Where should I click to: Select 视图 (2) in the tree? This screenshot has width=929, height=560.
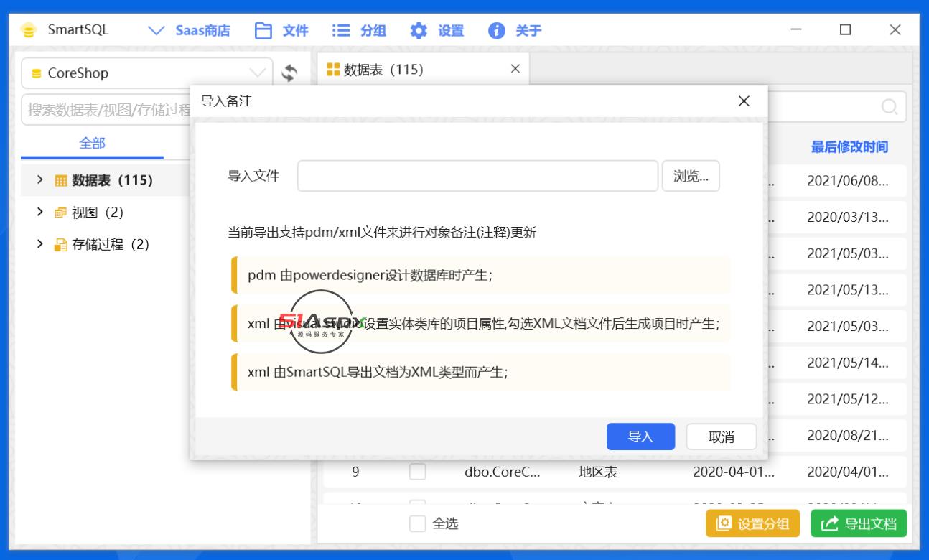pos(98,213)
